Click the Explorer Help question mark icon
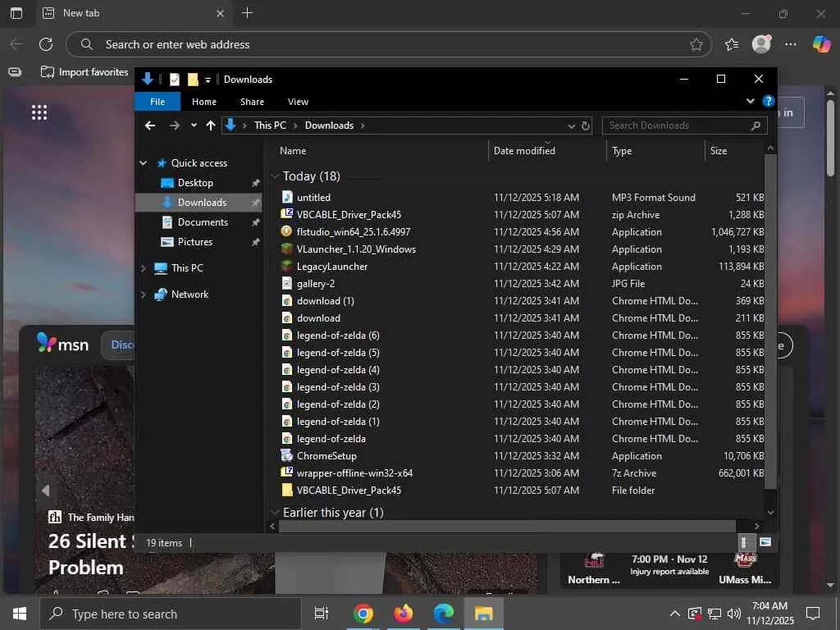The image size is (840, 630). pos(768,101)
